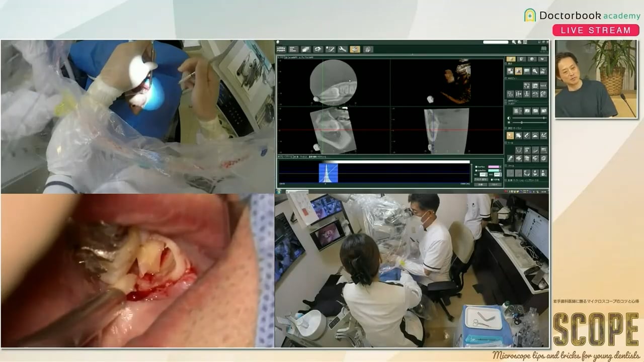644x362 pixels.
Task: Click the pink overflow color swatch
Action: pyautogui.click(x=494, y=167)
